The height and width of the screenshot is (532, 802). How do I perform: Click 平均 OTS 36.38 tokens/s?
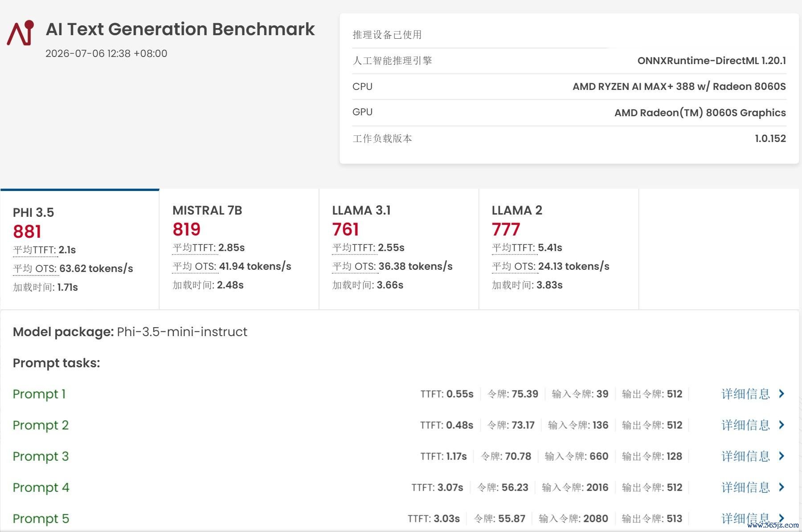(x=393, y=266)
